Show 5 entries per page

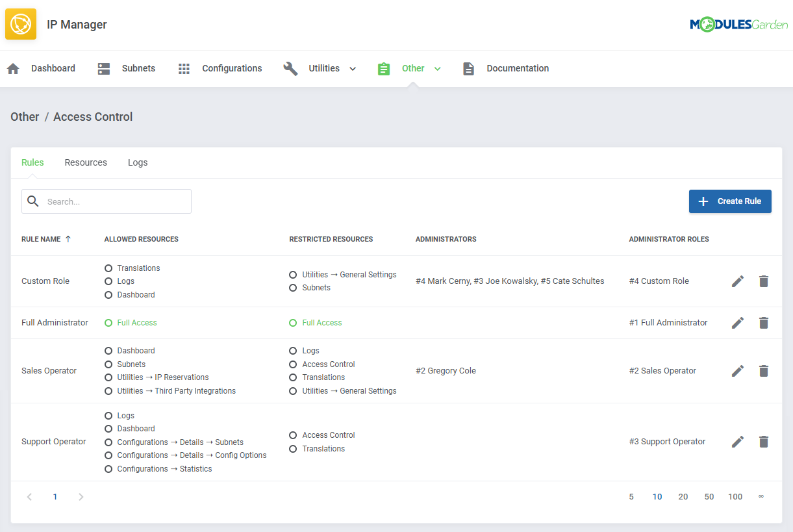(x=631, y=497)
